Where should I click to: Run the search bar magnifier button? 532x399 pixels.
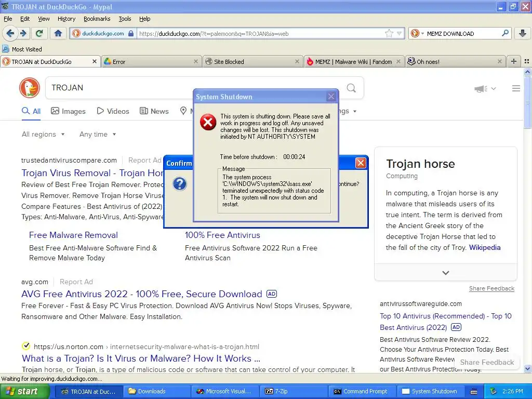coord(505,33)
